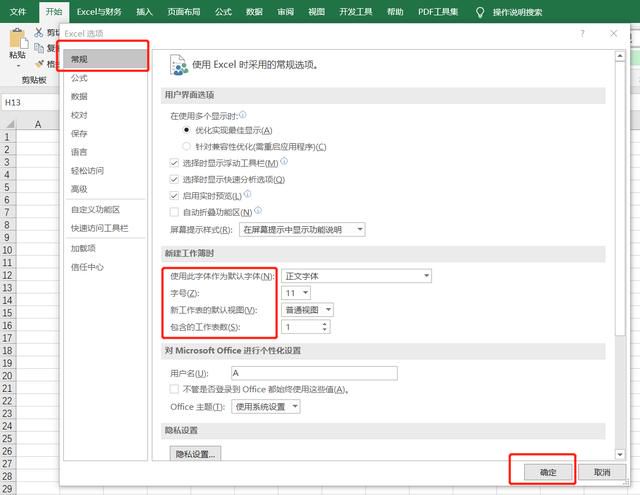Click the general options header icon

[x=178, y=65]
